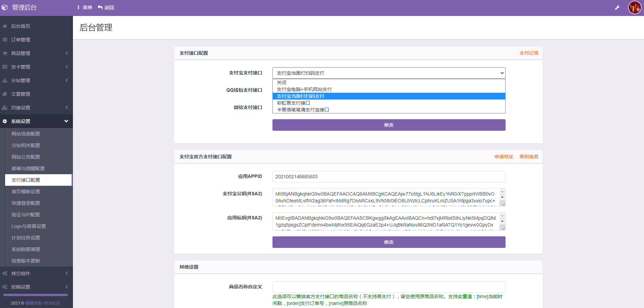Click the wrench icon in top bar
644x308 pixels.
(x=617, y=7)
